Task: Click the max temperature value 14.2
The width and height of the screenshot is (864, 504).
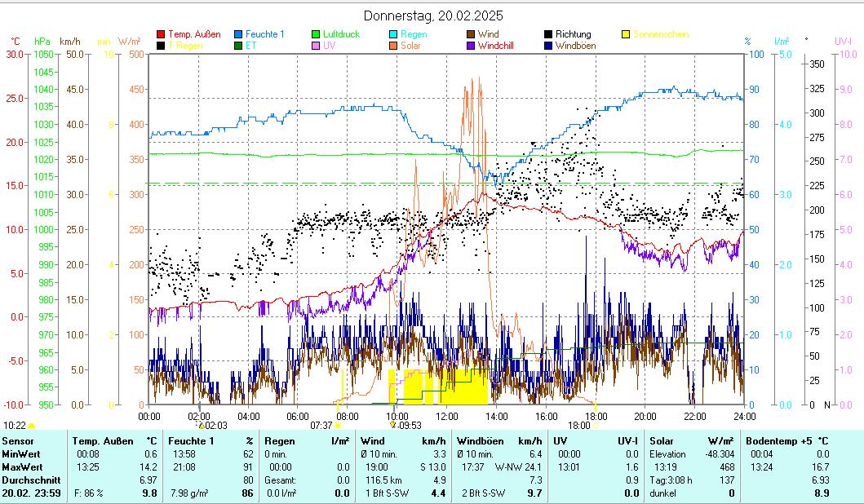Action: point(148,467)
